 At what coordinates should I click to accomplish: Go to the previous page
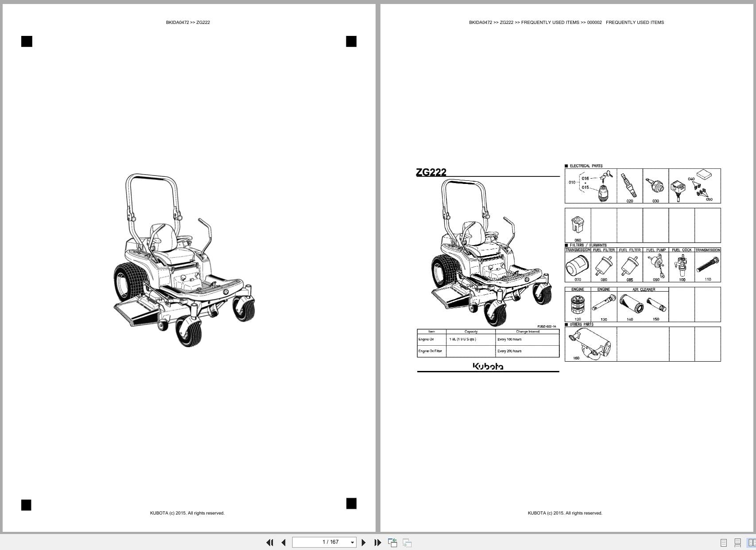283,542
